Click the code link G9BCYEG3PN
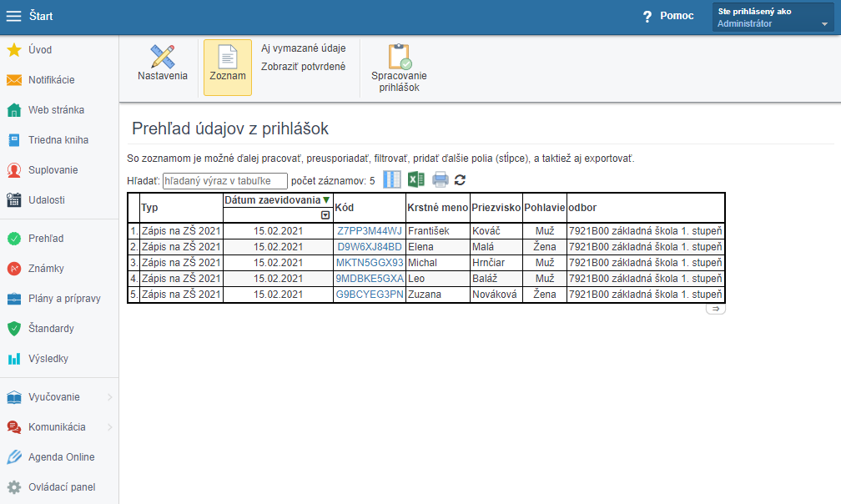Image resolution: width=841 pixels, height=504 pixels. [370, 295]
